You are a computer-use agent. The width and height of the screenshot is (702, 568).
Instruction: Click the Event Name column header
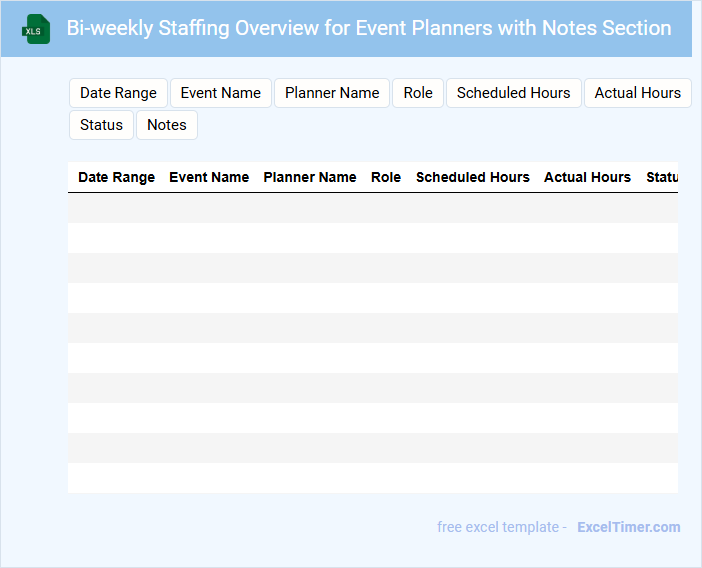[209, 177]
